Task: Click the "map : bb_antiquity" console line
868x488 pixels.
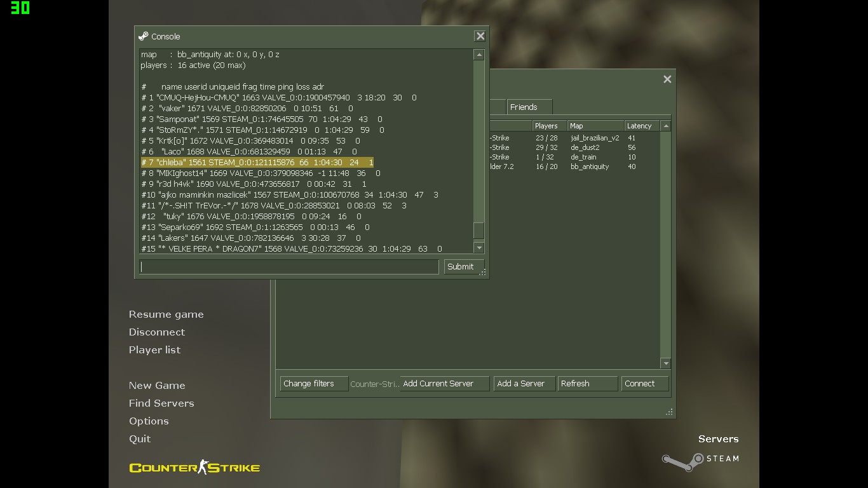Action: (x=210, y=55)
